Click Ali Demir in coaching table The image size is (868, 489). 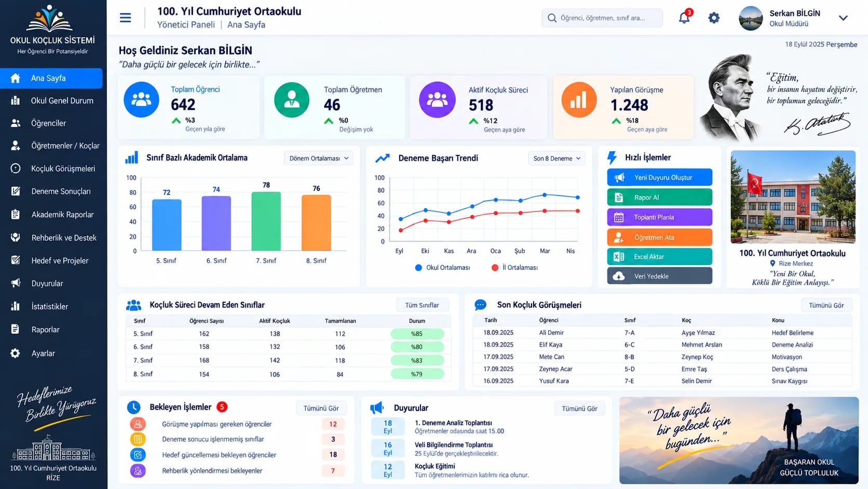tap(551, 333)
